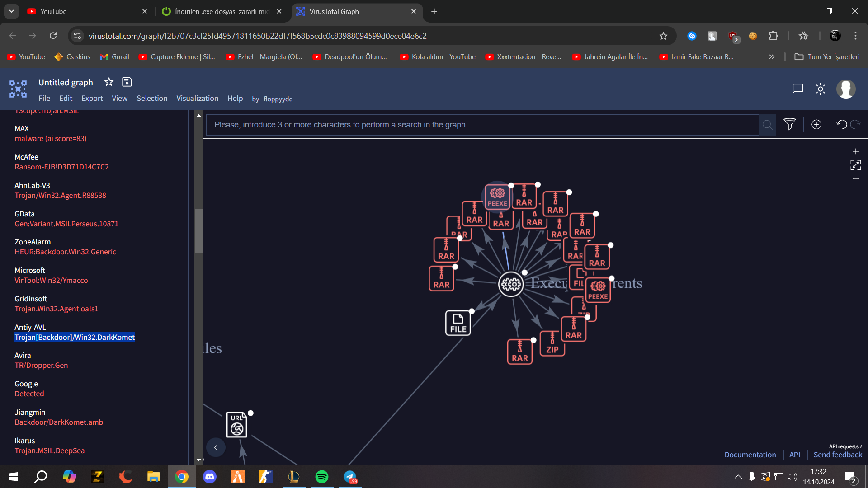Screen dimensions: 868x488
Task: Open the Export menu
Action: coord(92,99)
